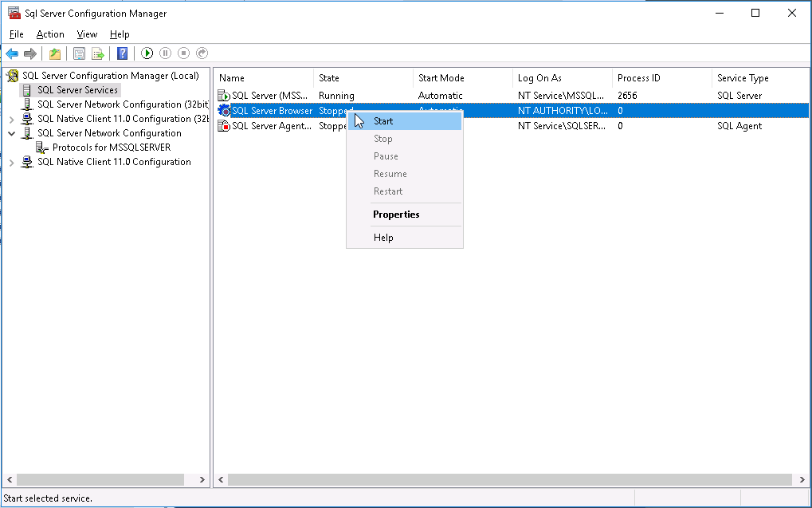The height and width of the screenshot is (508, 812).
Task: Sort by the Service Type column header
Action: click(761, 78)
